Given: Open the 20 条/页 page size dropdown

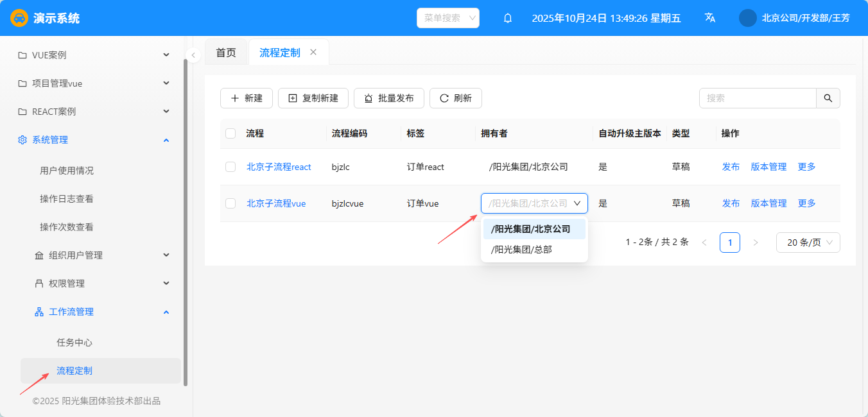Looking at the screenshot, I should coord(808,243).
